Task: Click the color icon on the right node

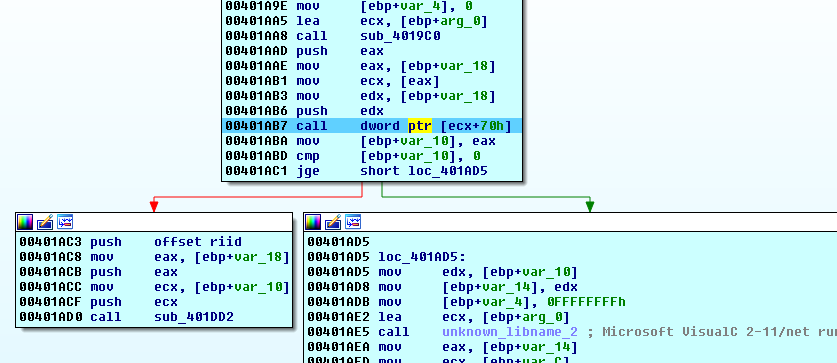Action: tap(313, 222)
